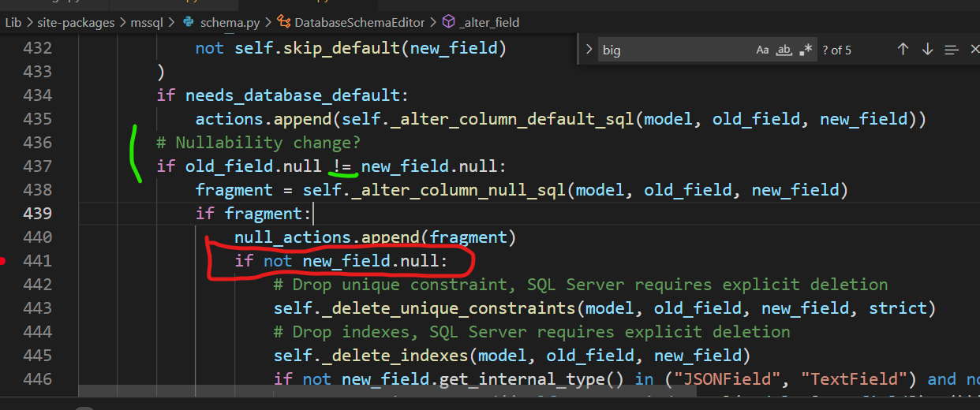Click line number 432

point(37,48)
